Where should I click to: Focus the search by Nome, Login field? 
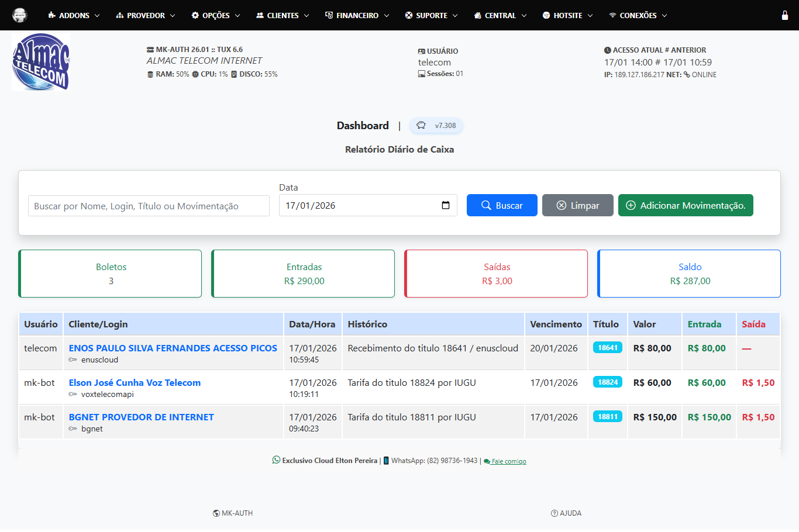click(149, 206)
